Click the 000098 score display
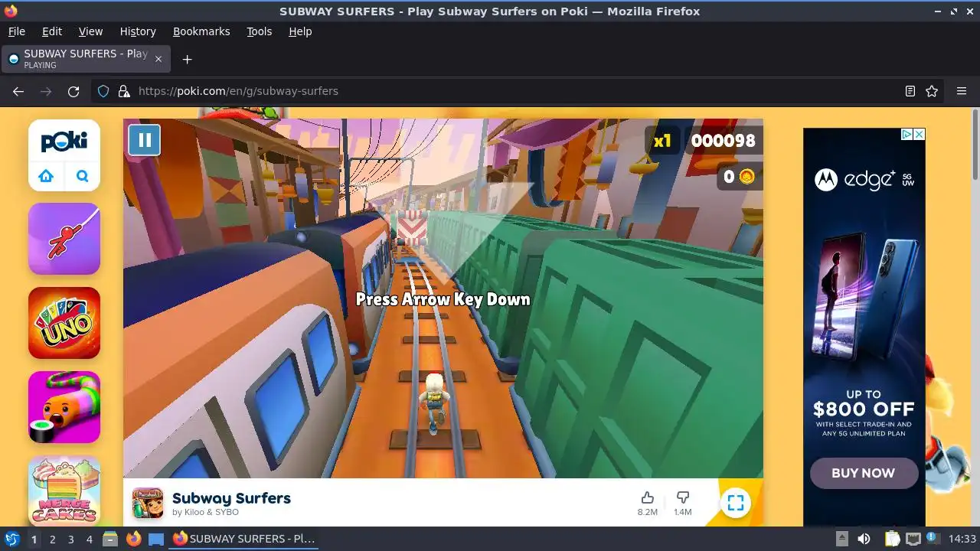The image size is (980, 551). 723,141
